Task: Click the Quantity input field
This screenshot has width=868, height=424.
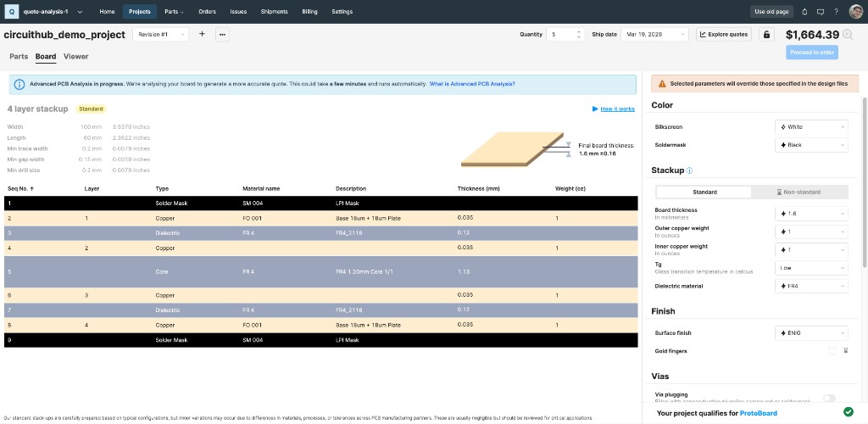Action: 560,35
